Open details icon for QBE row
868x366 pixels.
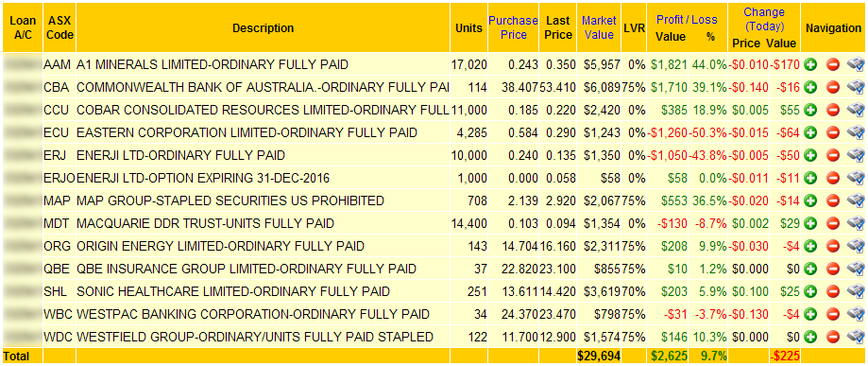pyautogui.click(x=856, y=269)
